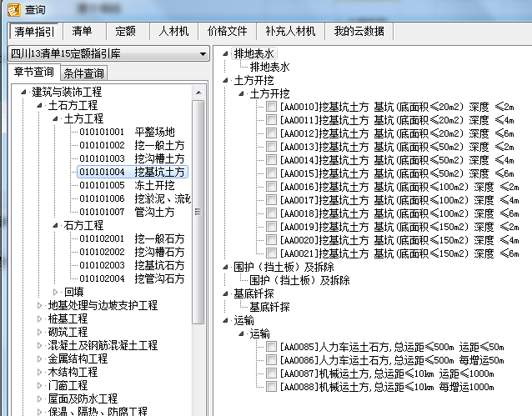Open the 清单 tab

point(82,31)
